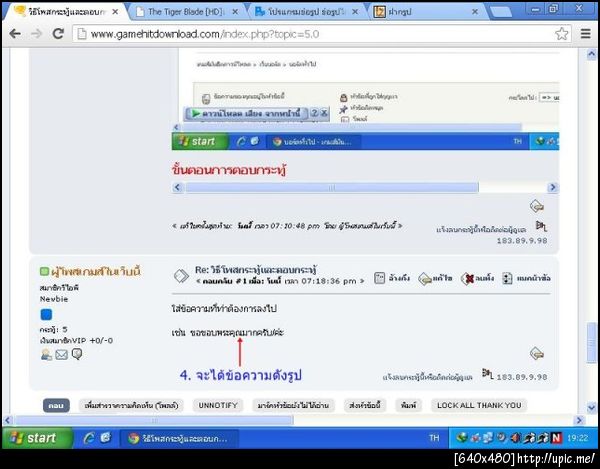Click the IP tracking icon in the first post
The height and width of the screenshot is (469, 600).
(541, 226)
